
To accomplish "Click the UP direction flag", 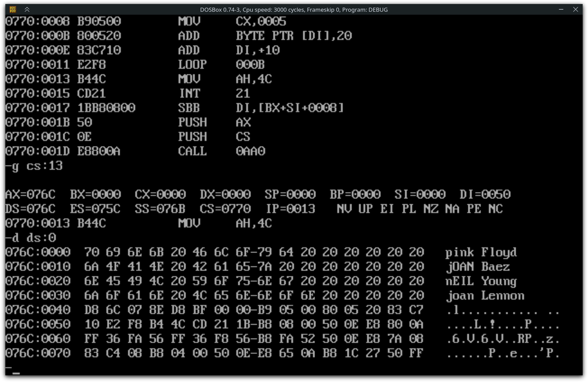I will tap(366, 209).
